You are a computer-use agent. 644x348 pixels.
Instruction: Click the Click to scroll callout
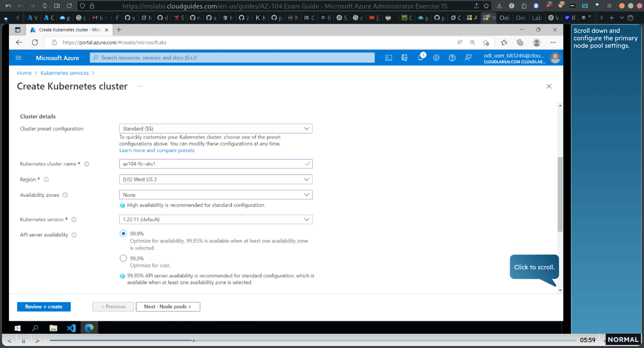point(534,267)
